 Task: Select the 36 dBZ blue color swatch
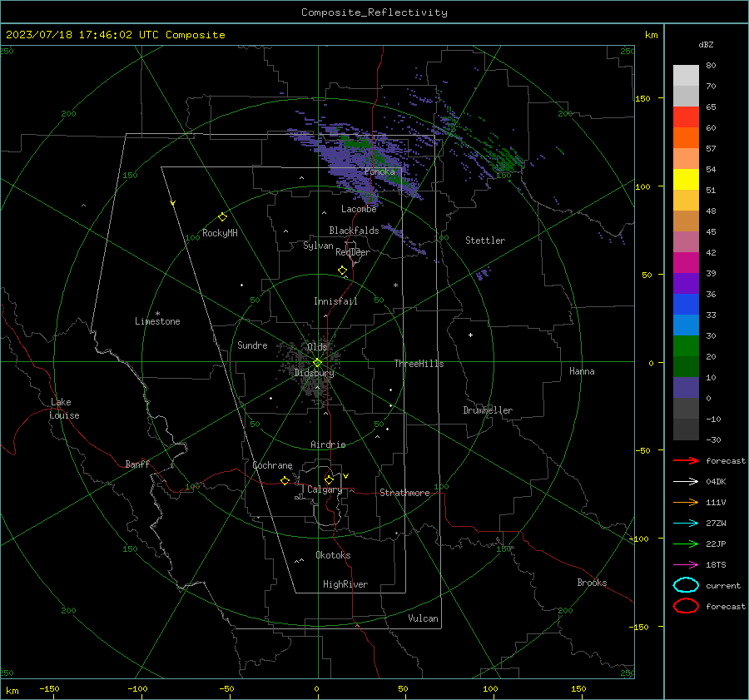tap(686, 304)
